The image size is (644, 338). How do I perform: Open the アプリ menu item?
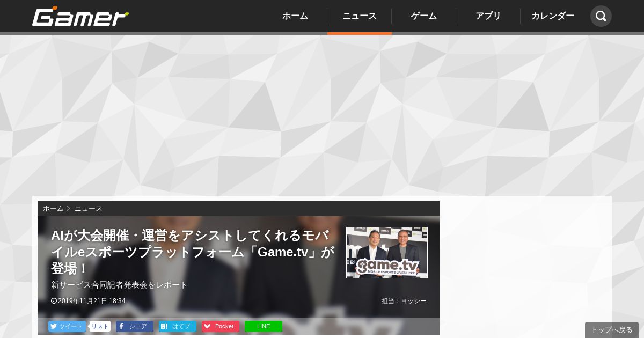488,16
